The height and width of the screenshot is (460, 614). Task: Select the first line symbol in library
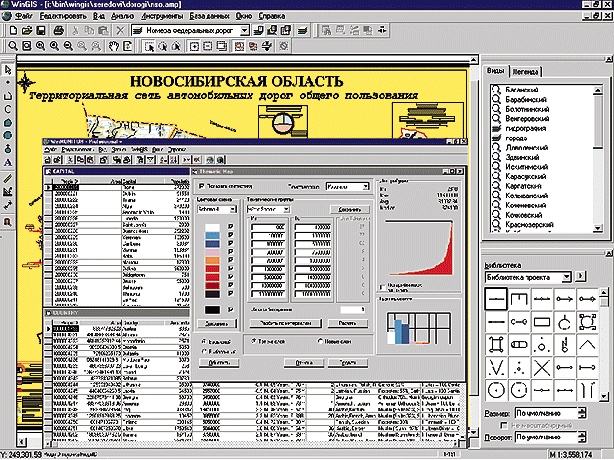(x=496, y=299)
